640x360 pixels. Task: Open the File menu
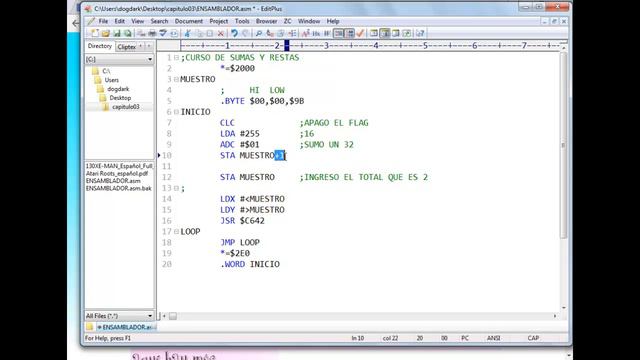103,21
